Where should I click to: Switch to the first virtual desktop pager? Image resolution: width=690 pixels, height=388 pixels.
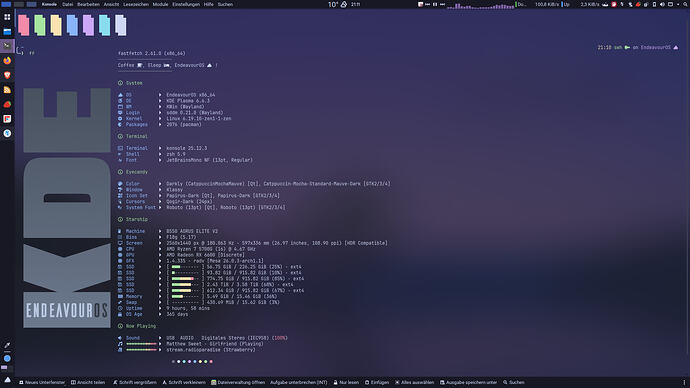click(6, 4)
